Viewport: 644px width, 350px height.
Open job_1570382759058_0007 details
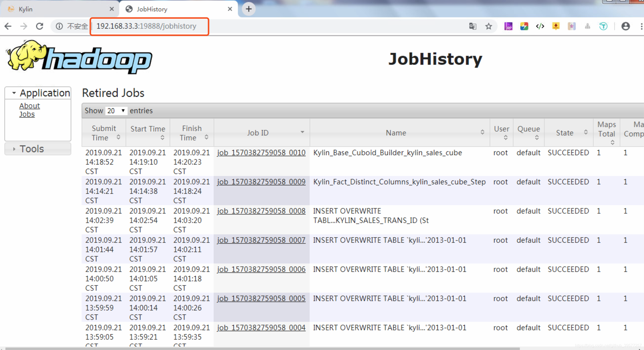click(261, 240)
